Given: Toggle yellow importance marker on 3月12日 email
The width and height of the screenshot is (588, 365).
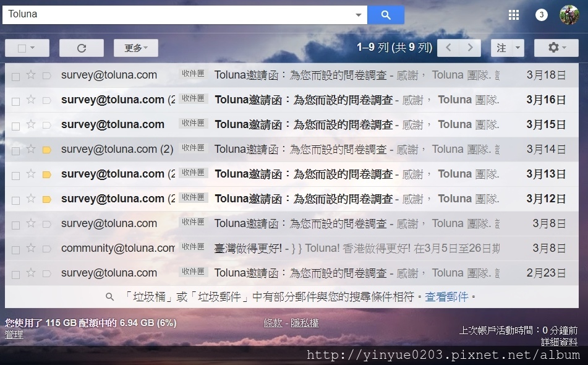Looking at the screenshot, I should coord(47,200).
